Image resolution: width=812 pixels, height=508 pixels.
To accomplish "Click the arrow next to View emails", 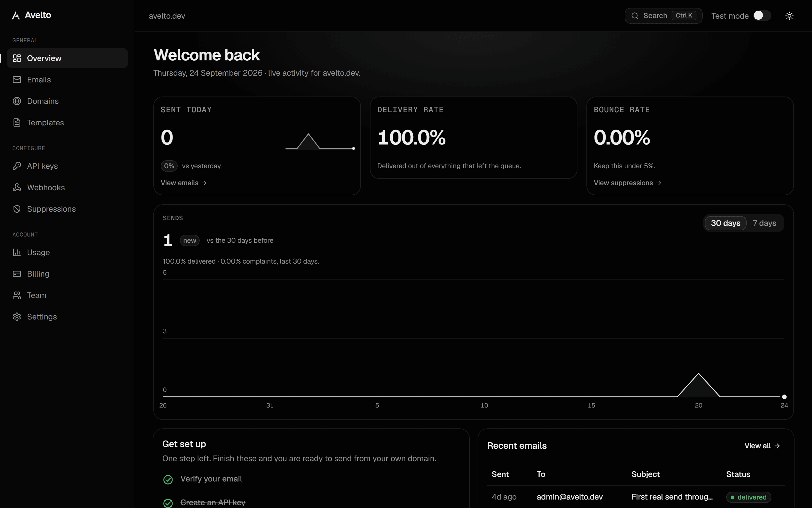I will 204,183.
